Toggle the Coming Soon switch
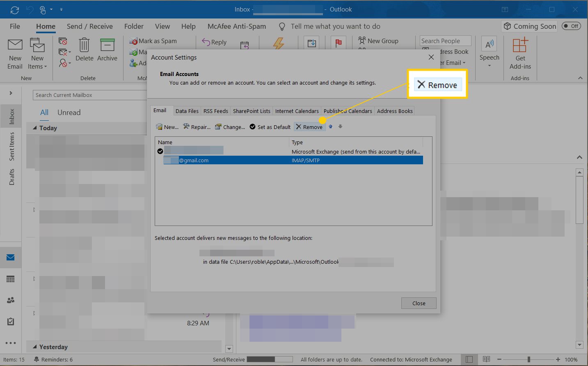Image resolution: width=588 pixels, height=366 pixels. tap(571, 26)
